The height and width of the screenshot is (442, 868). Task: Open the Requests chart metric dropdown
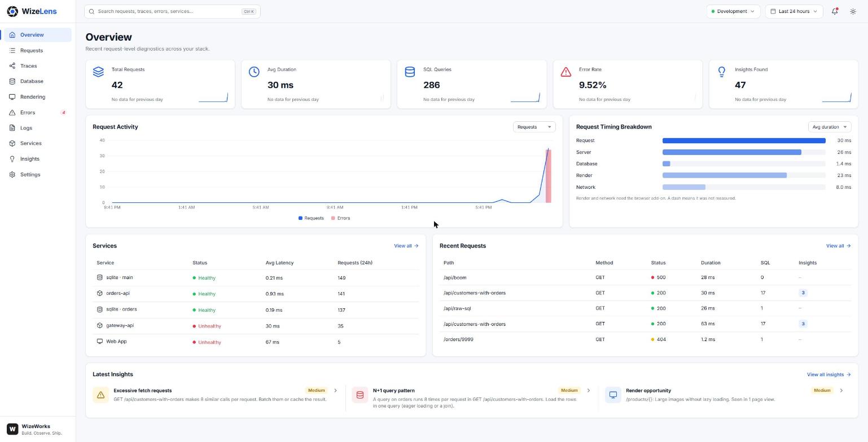[x=534, y=127]
